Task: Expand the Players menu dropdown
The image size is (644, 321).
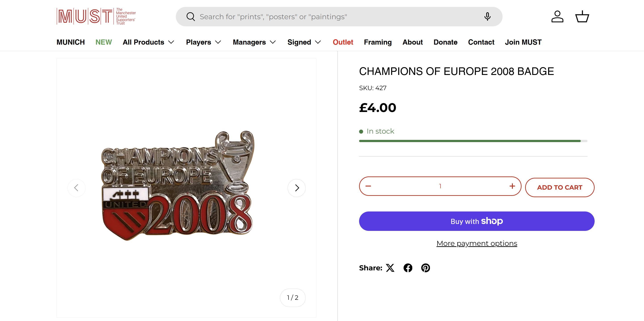Action: 204,42
